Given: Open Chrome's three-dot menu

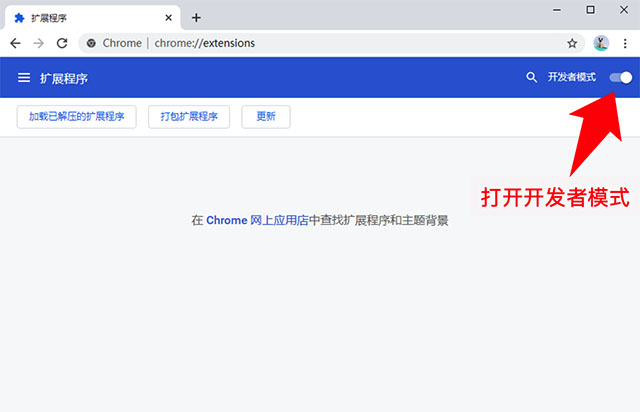Looking at the screenshot, I should click(625, 43).
